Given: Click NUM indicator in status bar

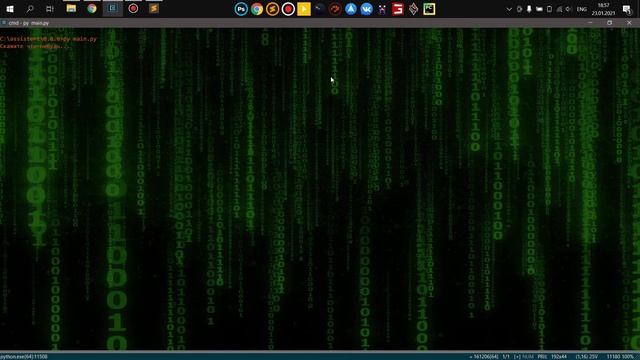Looking at the screenshot, I should [x=528, y=357].
